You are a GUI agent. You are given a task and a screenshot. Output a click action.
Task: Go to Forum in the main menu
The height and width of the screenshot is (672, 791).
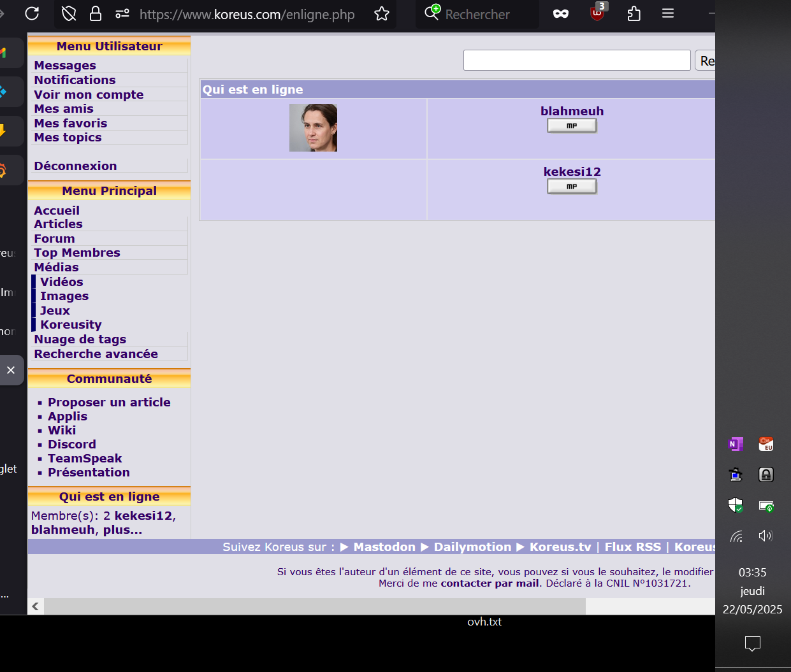click(54, 239)
